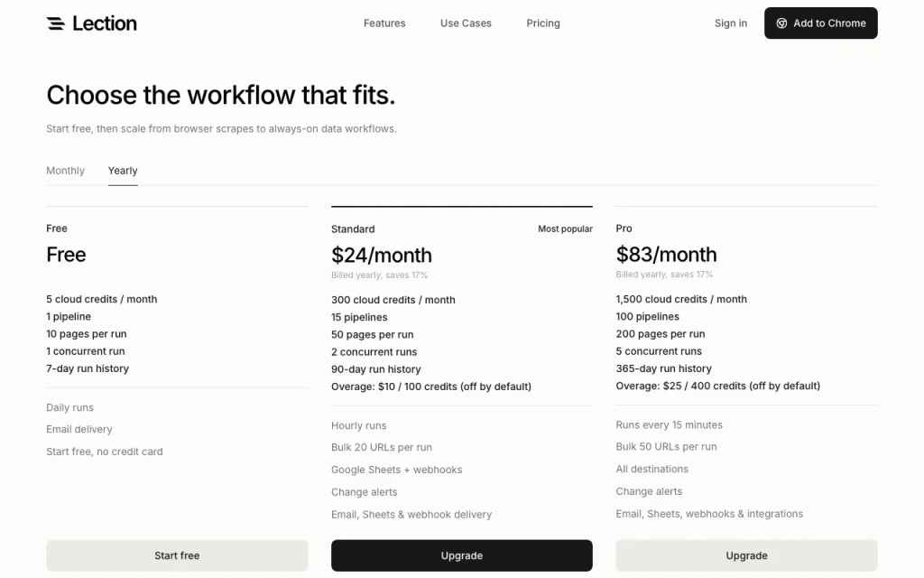Select the Yearly billing tab

123,171
